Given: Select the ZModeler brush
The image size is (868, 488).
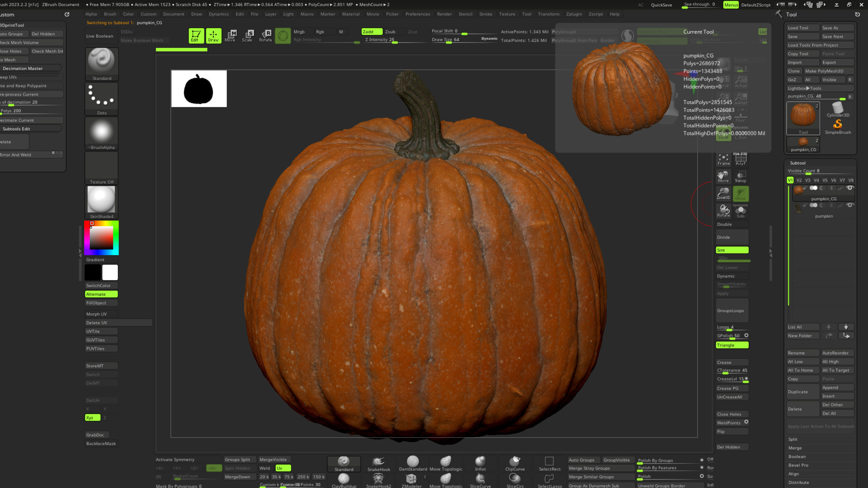Looking at the screenshot, I should (411, 480).
